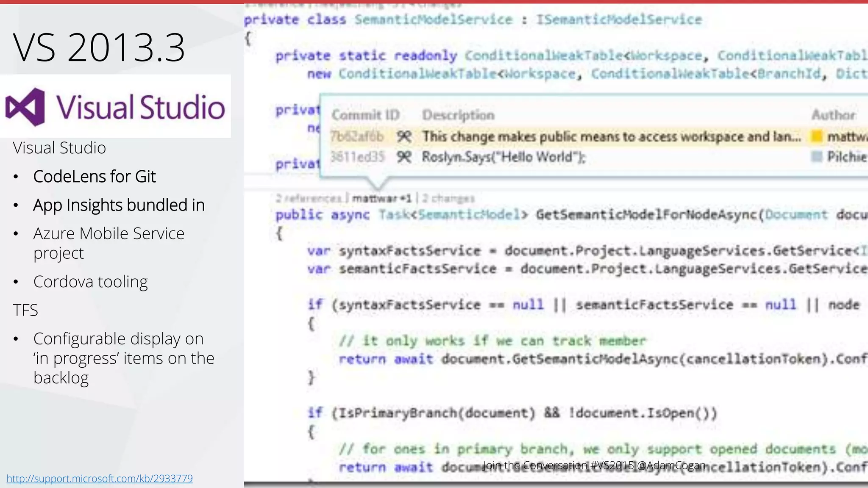868x488 pixels.
Task: Click the 'CodeLens for Git' bullet text
Action: 95,177
